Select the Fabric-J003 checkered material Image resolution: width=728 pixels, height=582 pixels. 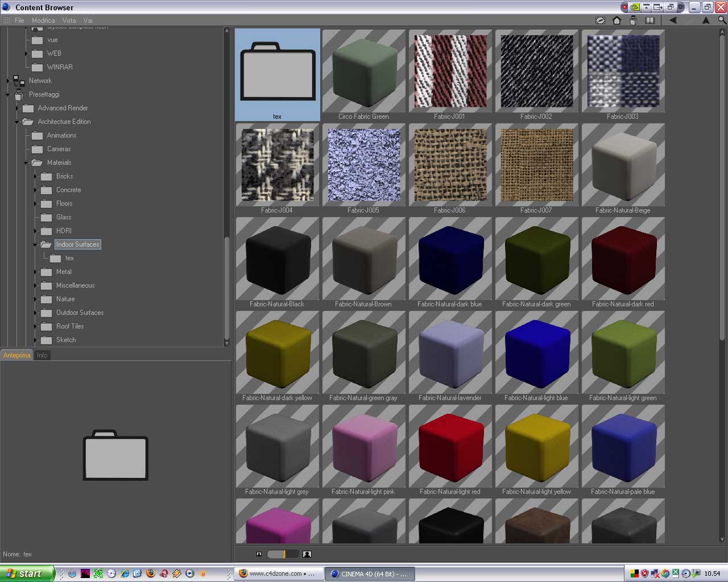[x=623, y=74]
